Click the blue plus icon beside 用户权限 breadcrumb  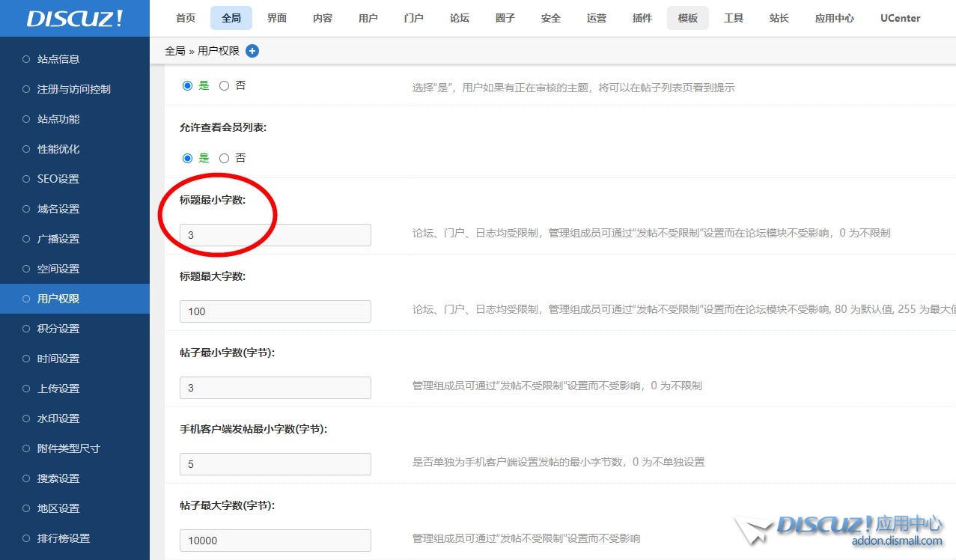252,51
